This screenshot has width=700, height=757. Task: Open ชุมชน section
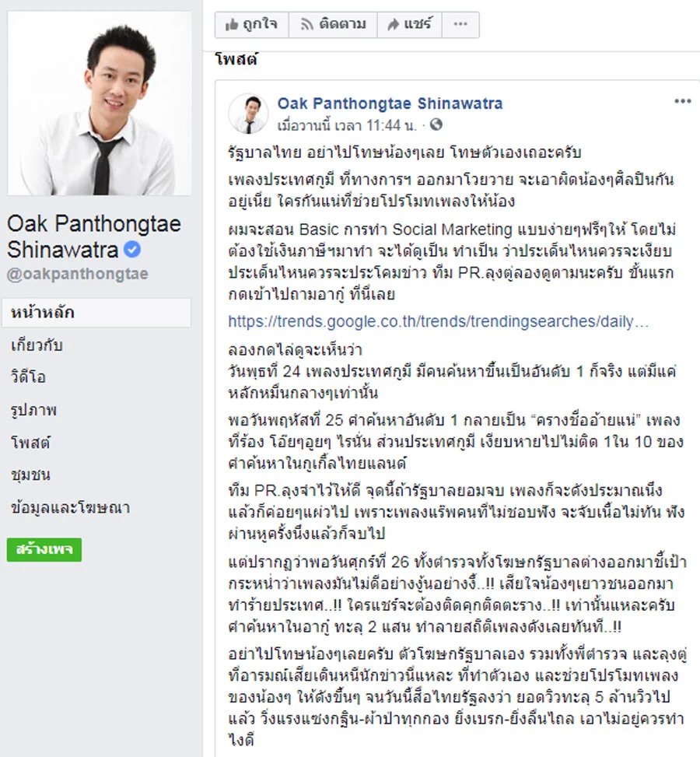30,475
